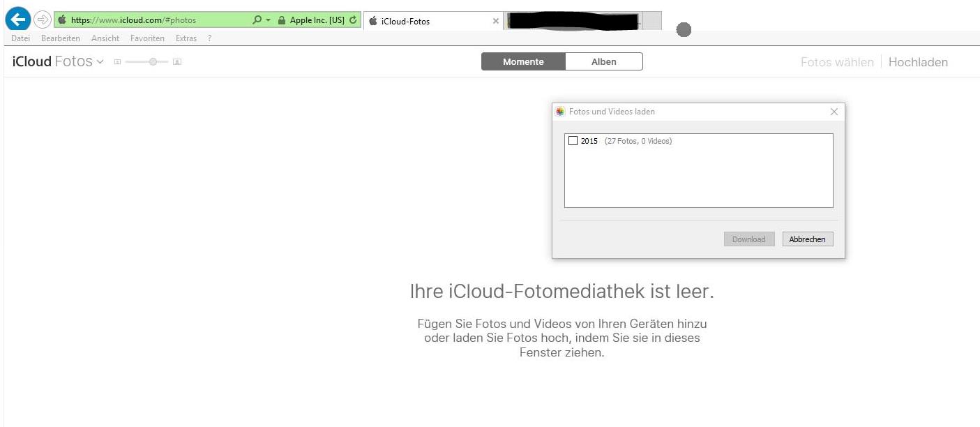
Task: Click the large thumbnail zoom-in icon
Action: point(177,62)
